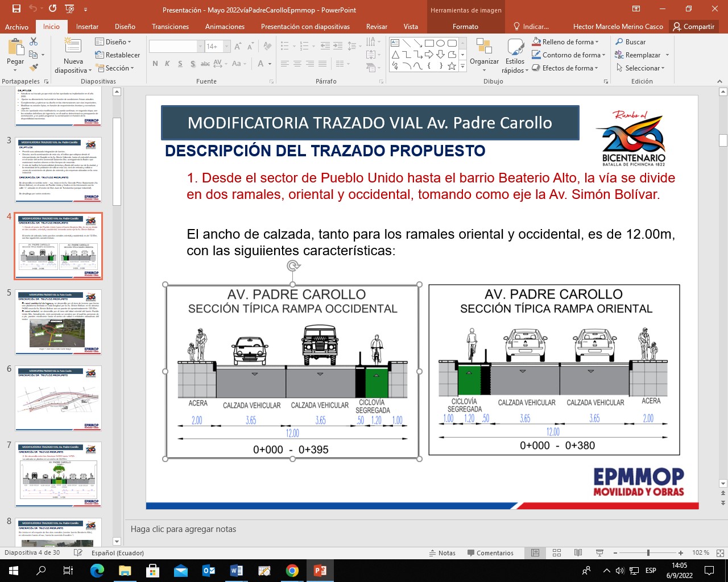Click the Format Painter brush icon
This screenshot has width=728, height=582.
tap(34, 68)
